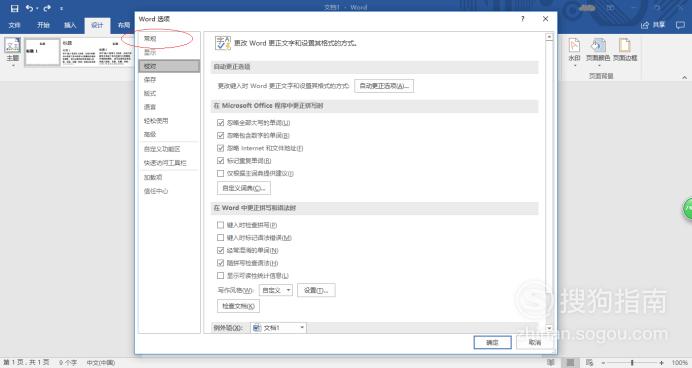Screen dimensions: 692x368
Task: Click the Redo icon in title bar
Action: [x=47, y=8]
